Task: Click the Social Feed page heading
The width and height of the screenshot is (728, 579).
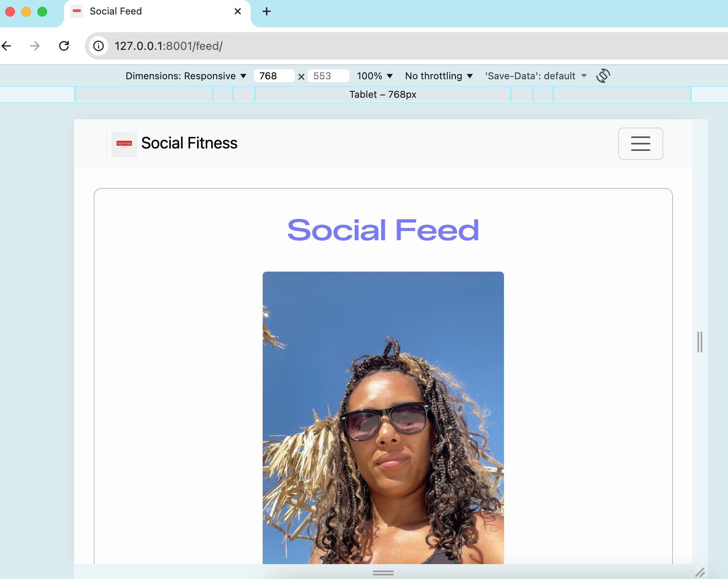Action: 383,230
